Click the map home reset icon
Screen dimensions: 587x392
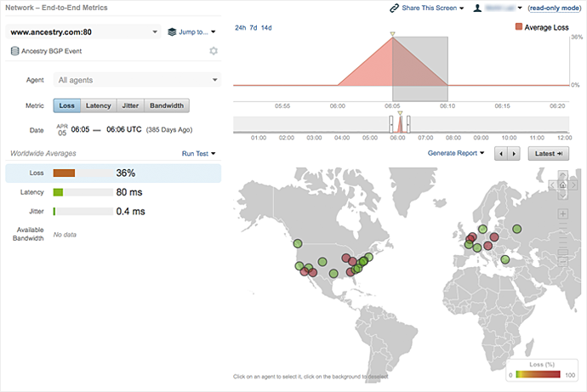click(563, 185)
